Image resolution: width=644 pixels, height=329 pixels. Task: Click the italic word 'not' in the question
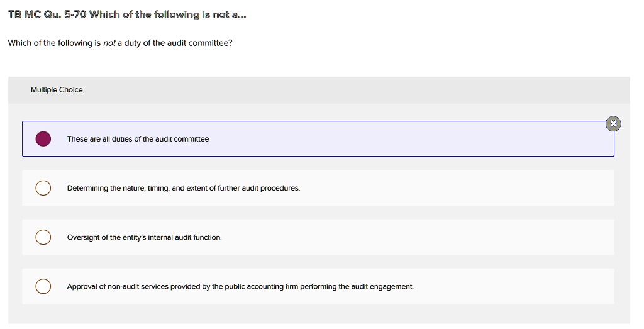pos(109,43)
